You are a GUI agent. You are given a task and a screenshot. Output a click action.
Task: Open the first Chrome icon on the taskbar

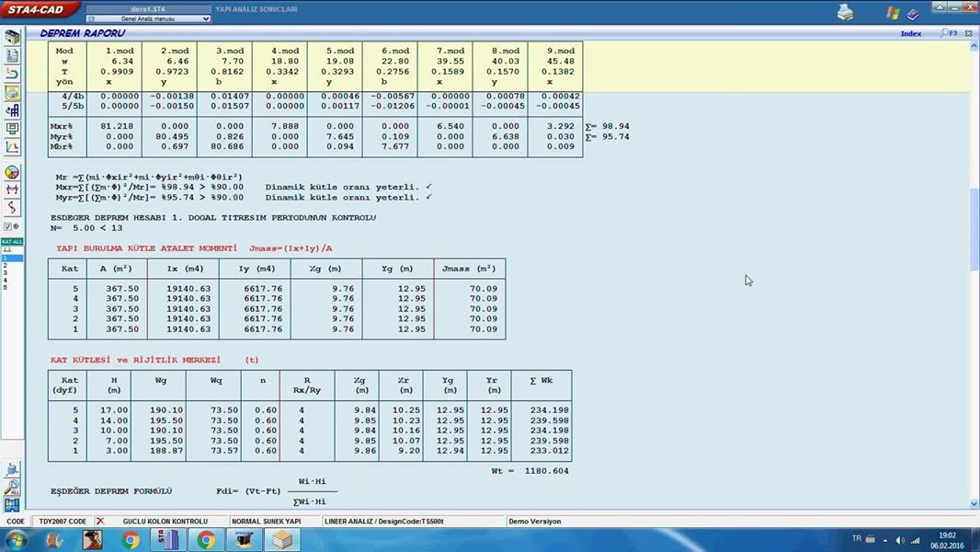(131, 539)
